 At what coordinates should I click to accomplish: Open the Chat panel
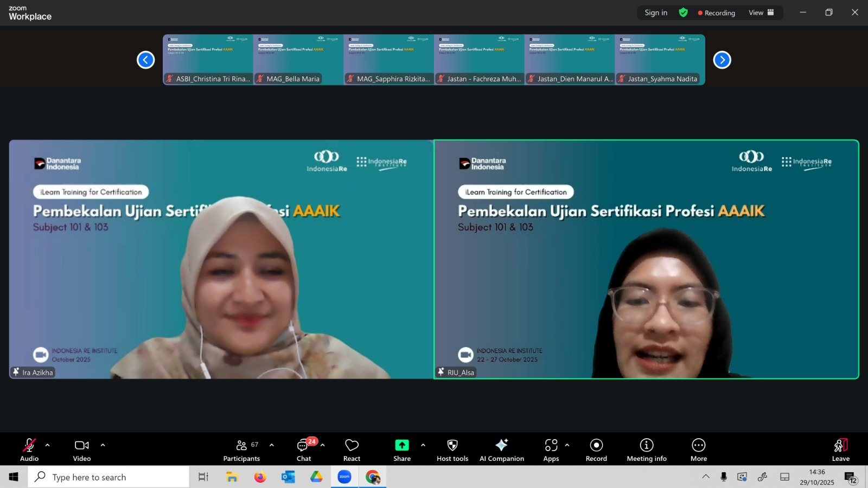pyautogui.click(x=304, y=450)
